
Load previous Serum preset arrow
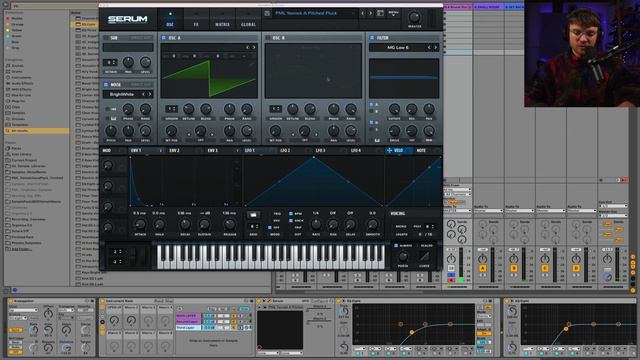[362, 13]
